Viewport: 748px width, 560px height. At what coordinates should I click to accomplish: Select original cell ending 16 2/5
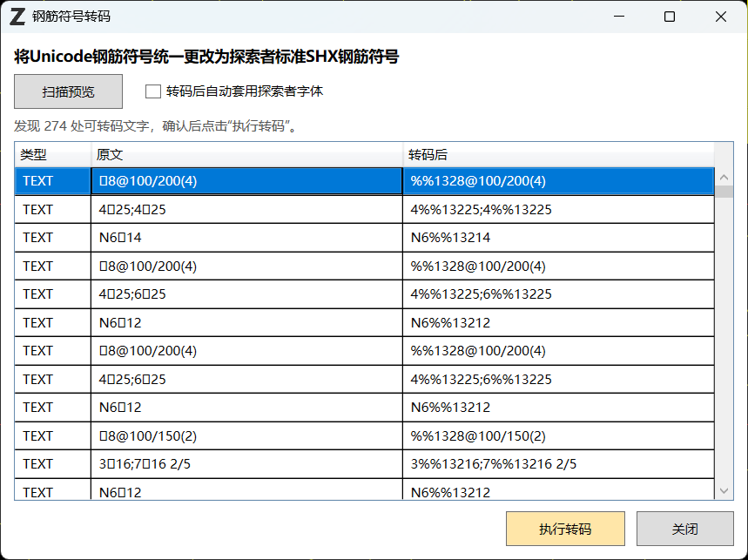[x=246, y=463]
